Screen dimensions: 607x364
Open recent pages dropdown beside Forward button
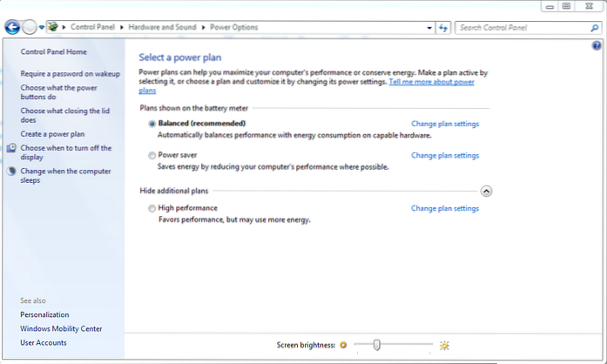tap(42, 28)
